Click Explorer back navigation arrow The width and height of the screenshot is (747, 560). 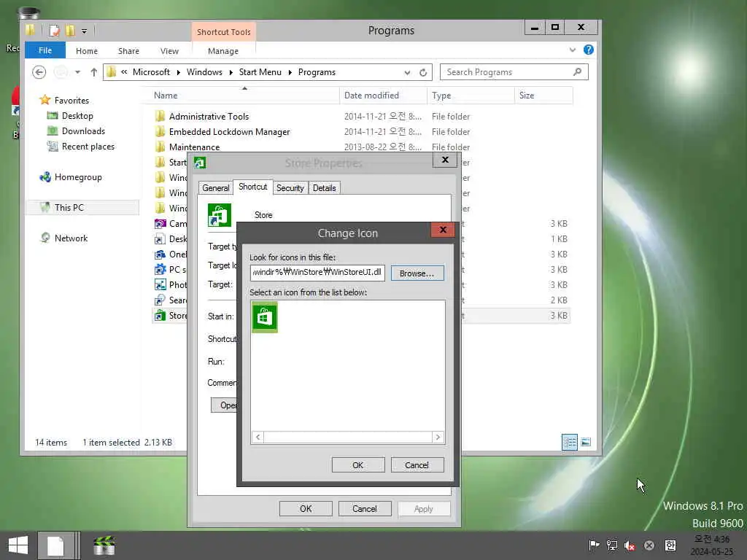coord(39,72)
